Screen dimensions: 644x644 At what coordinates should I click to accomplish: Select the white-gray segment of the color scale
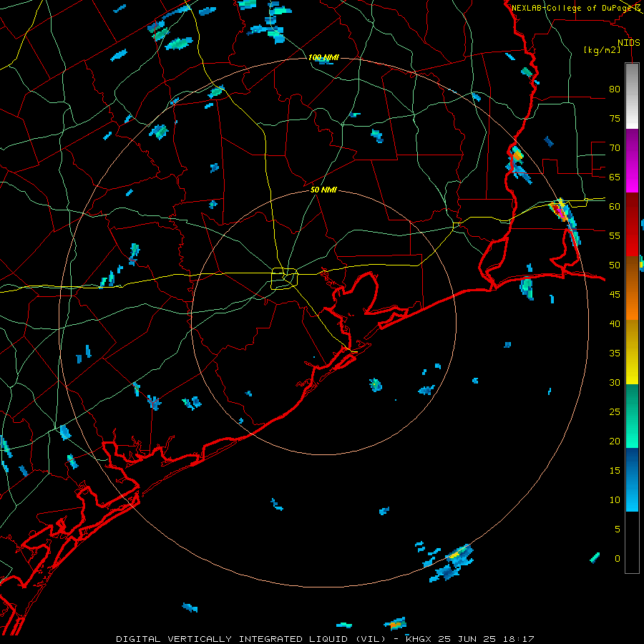[632, 96]
